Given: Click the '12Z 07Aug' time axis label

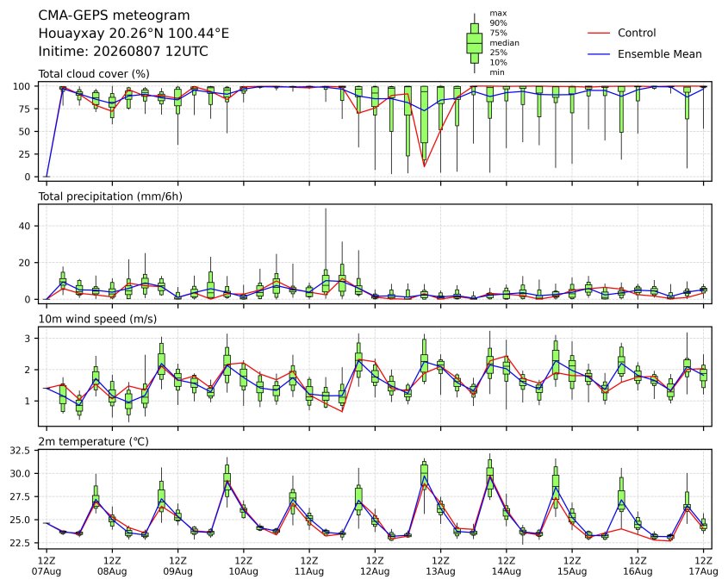Looking at the screenshot, I should (46, 565).
